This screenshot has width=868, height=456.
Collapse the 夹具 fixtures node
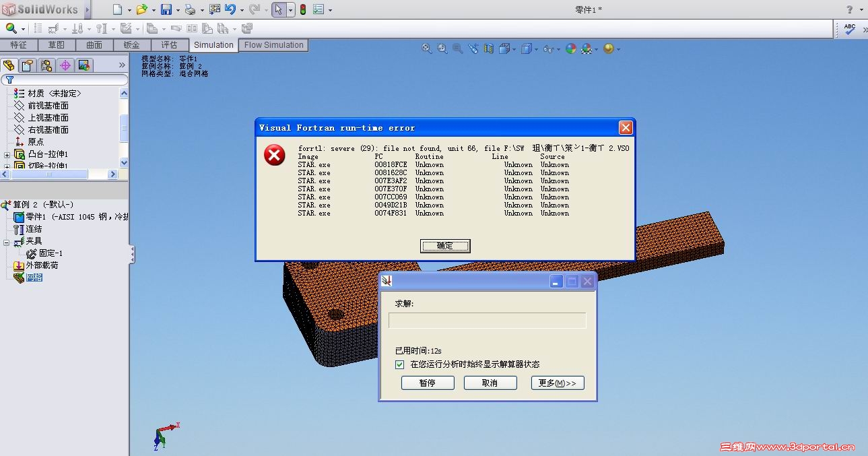click(7, 242)
